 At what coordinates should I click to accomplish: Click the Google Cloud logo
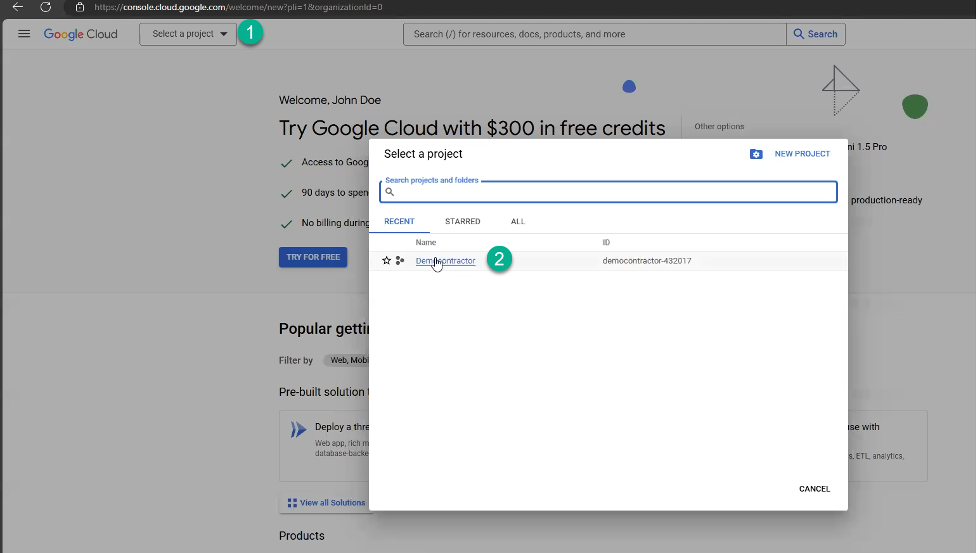click(81, 34)
